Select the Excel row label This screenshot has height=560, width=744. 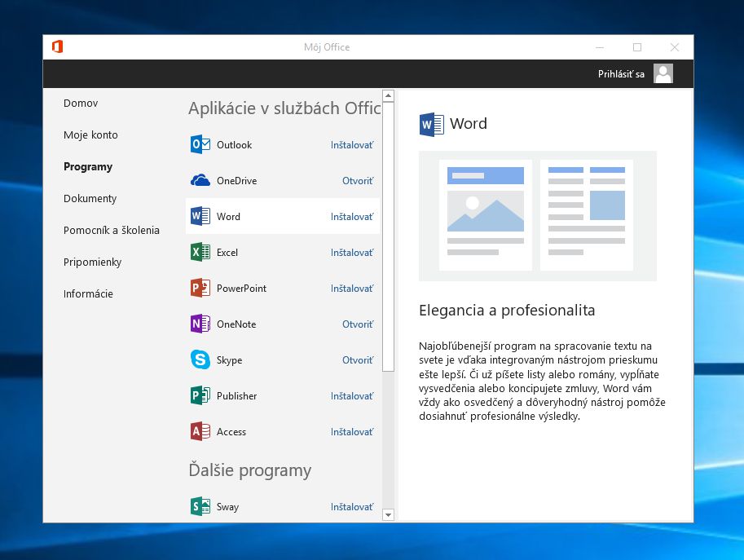[x=227, y=253]
